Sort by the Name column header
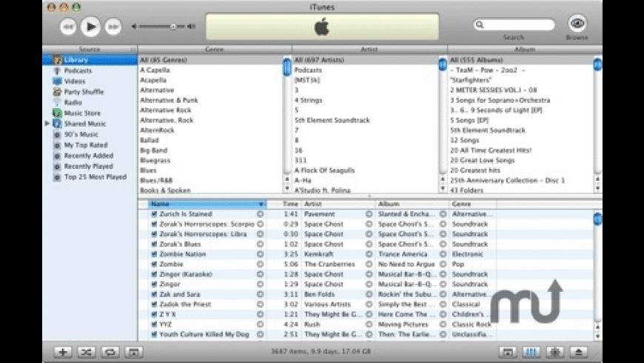 pyautogui.click(x=207, y=204)
